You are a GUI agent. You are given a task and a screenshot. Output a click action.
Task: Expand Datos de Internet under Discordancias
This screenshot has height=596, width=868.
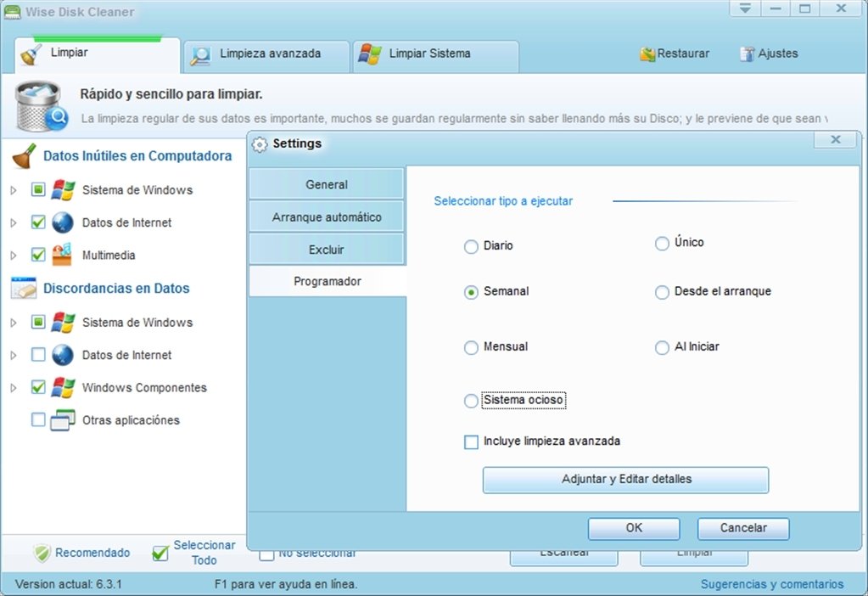(14, 356)
